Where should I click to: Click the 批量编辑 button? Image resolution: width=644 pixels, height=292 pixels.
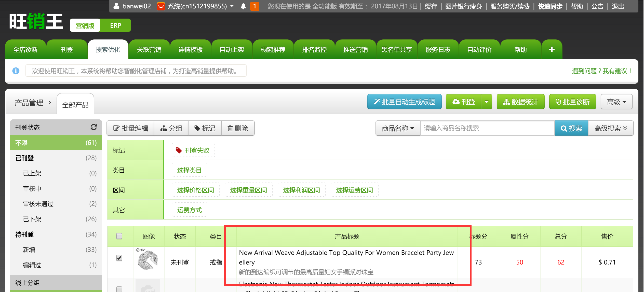coord(130,128)
